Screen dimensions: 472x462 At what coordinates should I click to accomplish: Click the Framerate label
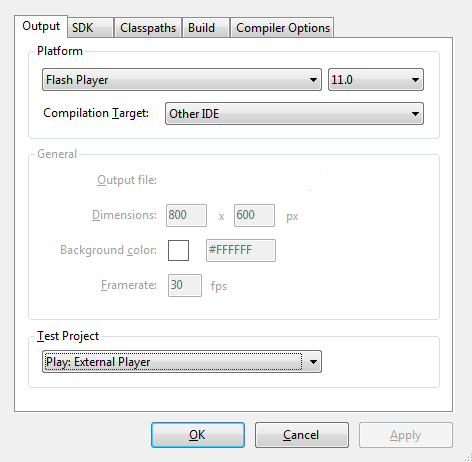[129, 285]
